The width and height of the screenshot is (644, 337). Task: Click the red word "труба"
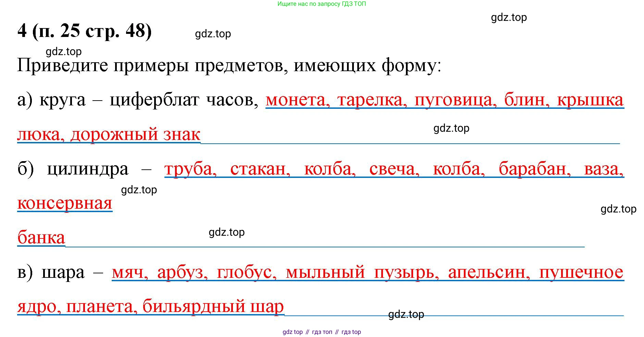point(190,169)
